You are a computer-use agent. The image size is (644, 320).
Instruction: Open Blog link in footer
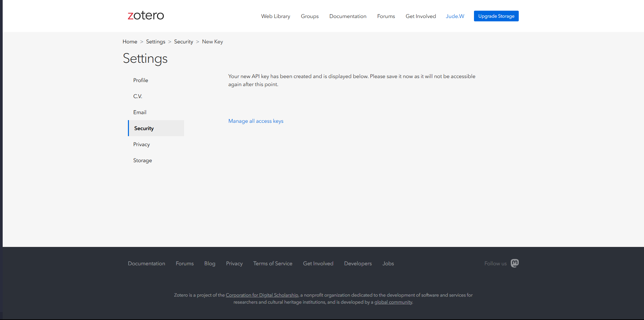[210, 263]
